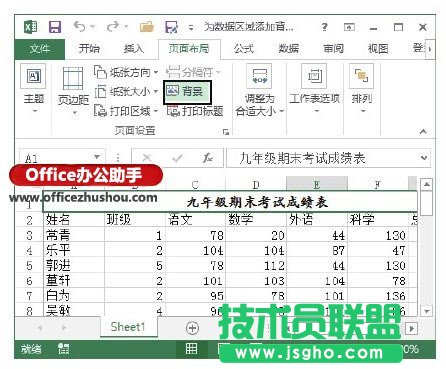Screen dimensions: 446x369
Task: Add a new sheet with plus icon
Action: click(192, 328)
